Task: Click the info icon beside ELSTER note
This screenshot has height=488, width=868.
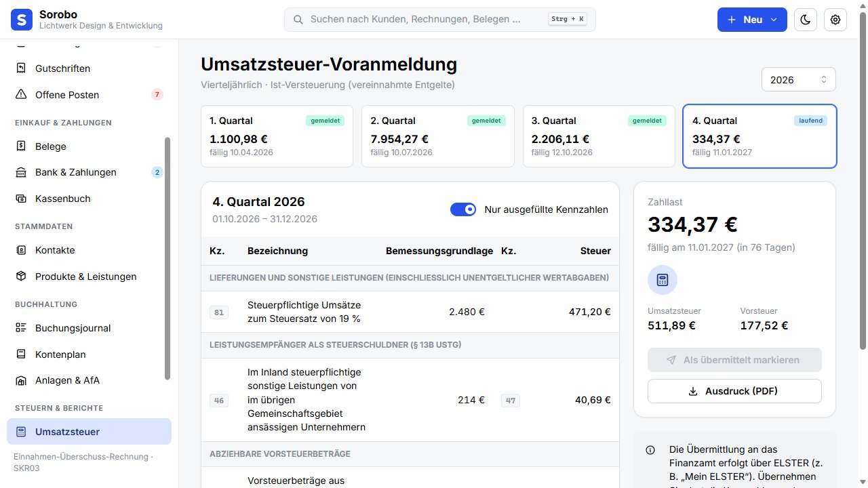Action: point(650,449)
